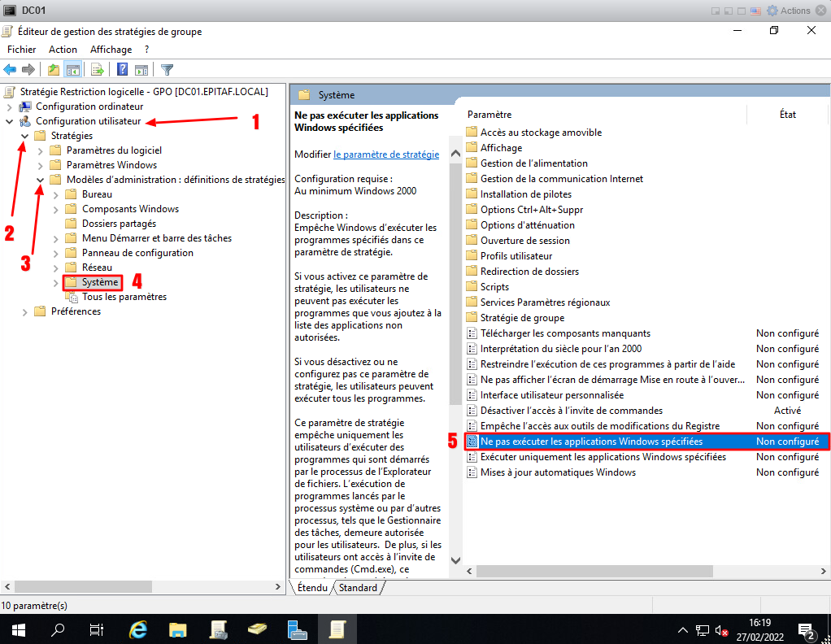Click the 'le paramètre de stratégie' link
The height and width of the screenshot is (644, 831).
[x=386, y=154]
